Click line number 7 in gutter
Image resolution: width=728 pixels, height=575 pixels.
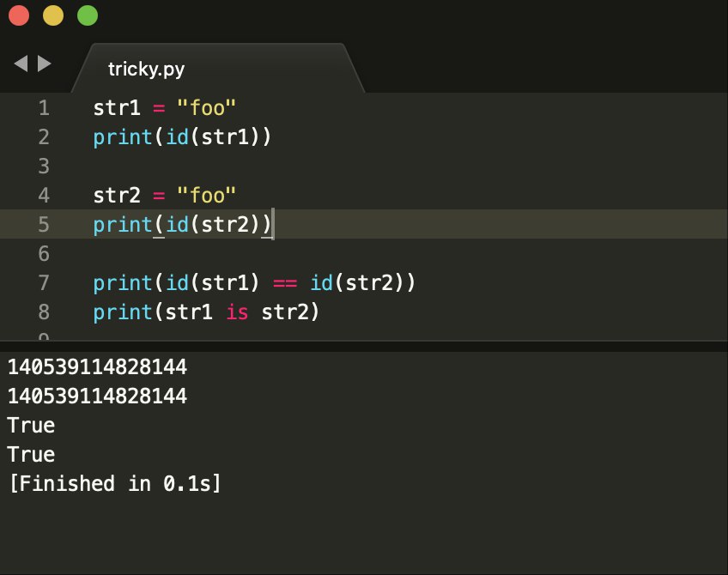[x=44, y=282]
